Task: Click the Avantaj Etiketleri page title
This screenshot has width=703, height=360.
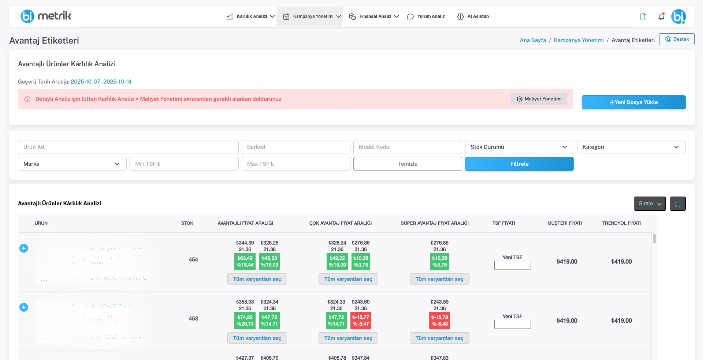Action: click(x=44, y=41)
